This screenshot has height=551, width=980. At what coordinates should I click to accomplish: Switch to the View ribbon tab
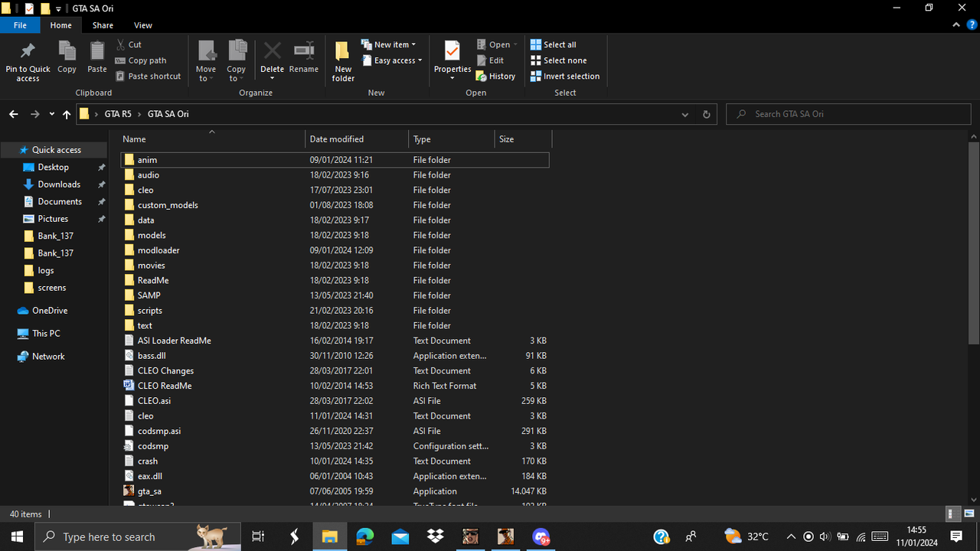143,25
